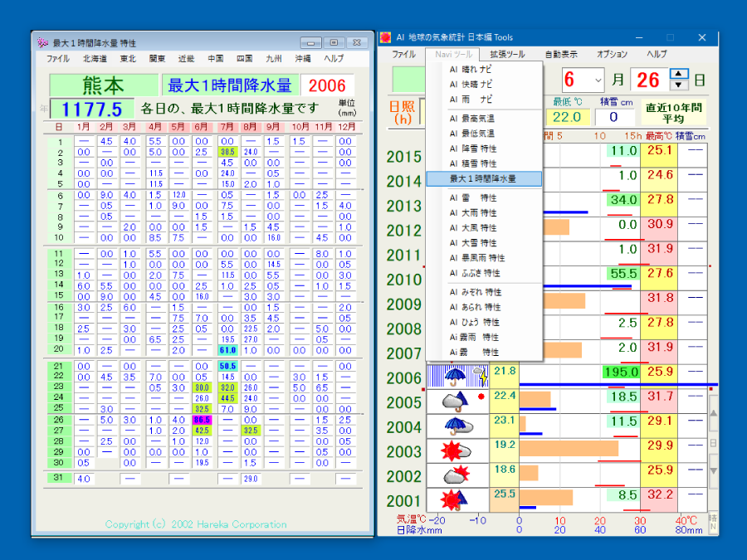The height and width of the screenshot is (560, 747).
Task: Click the 7月 column header
Action: [227, 127]
